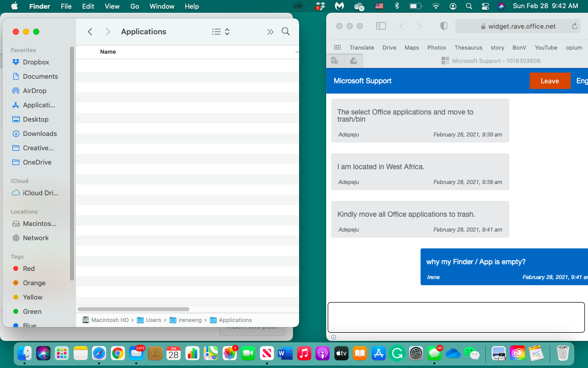588x368 pixels.
Task: Toggle Safari sidebar panel button
Action: (381, 26)
